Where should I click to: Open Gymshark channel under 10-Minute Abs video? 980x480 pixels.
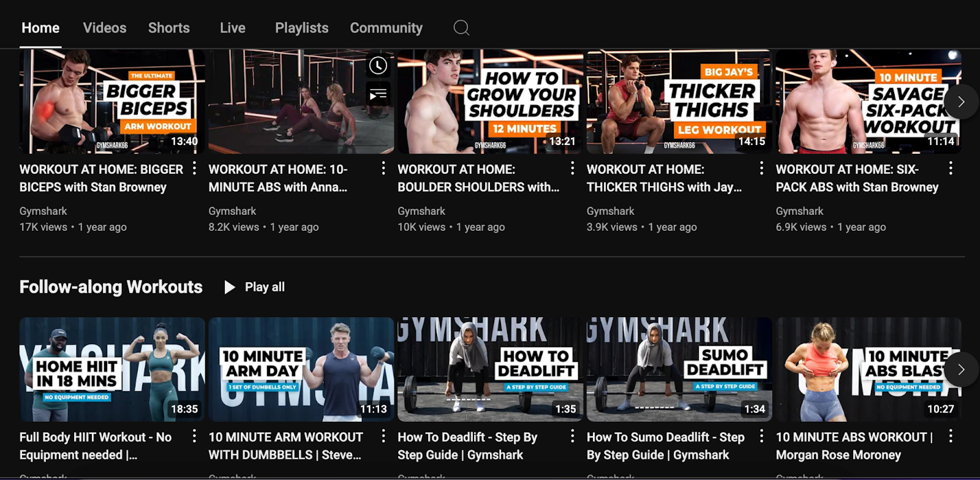pyautogui.click(x=232, y=211)
